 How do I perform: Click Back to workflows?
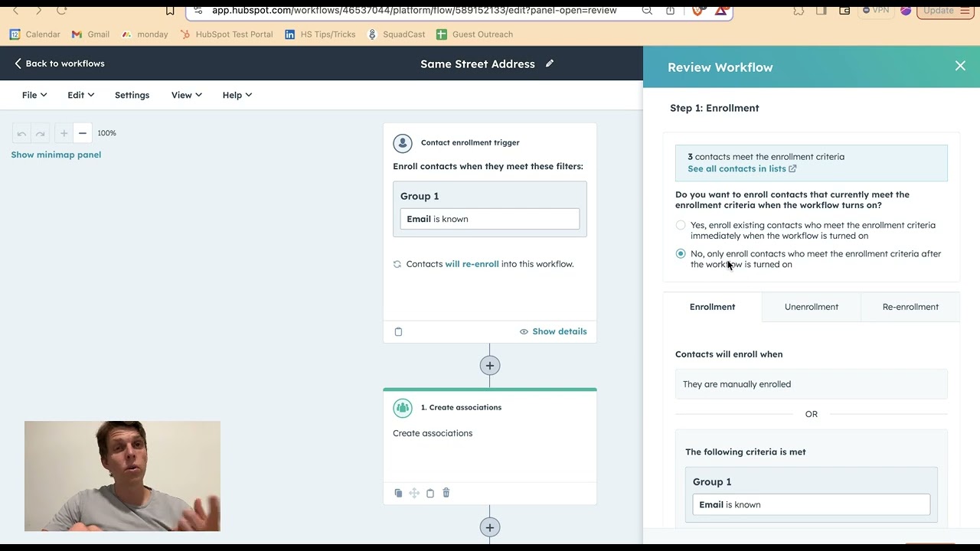pyautogui.click(x=59, y=64)
